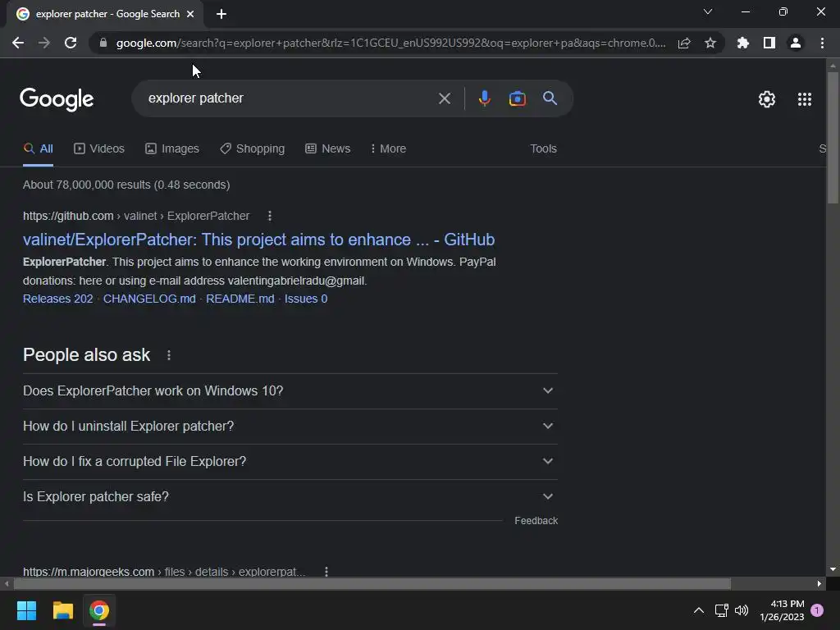Open the Windows Start menu
This screenshot has width=840, height=630.
click(26, 610)
